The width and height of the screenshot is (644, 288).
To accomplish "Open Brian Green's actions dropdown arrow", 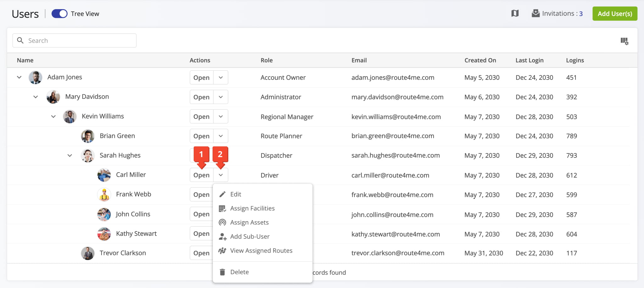I will 221,136.
